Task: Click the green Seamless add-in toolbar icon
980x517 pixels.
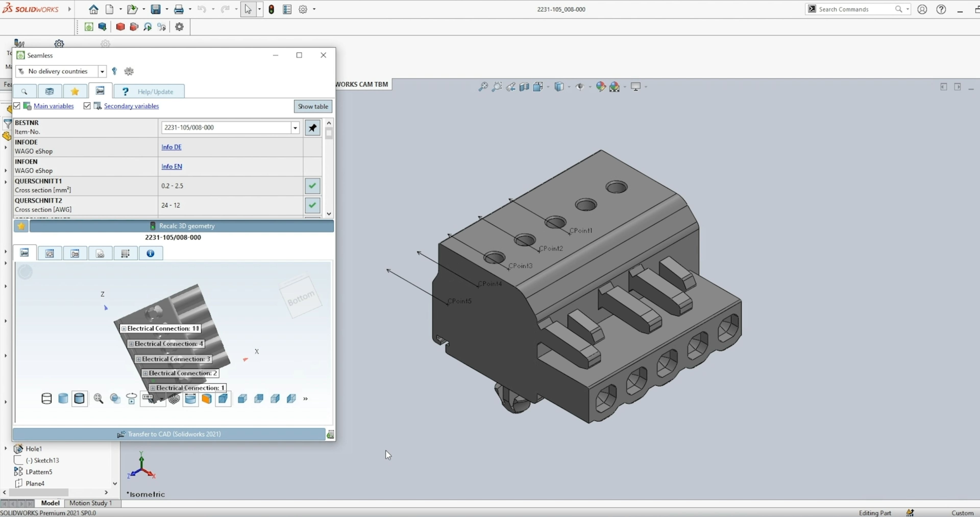Action: pos(89,27)
